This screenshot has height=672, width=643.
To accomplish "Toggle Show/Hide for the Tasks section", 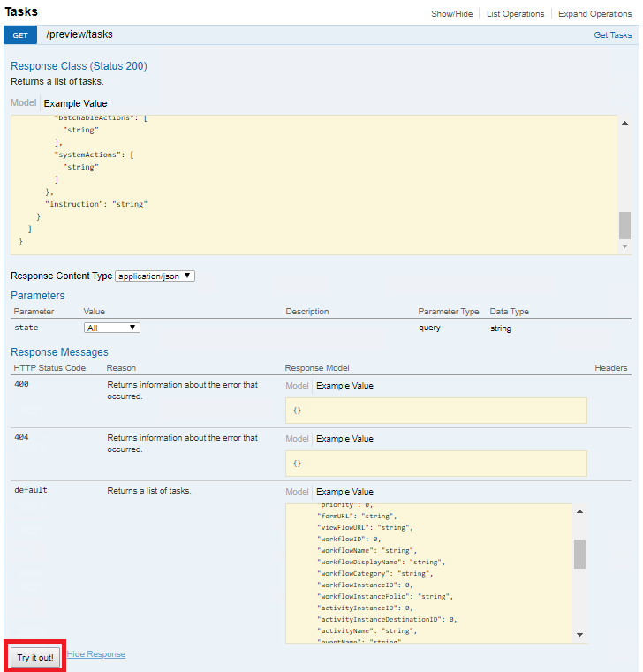I will click(x=451, y=14).
